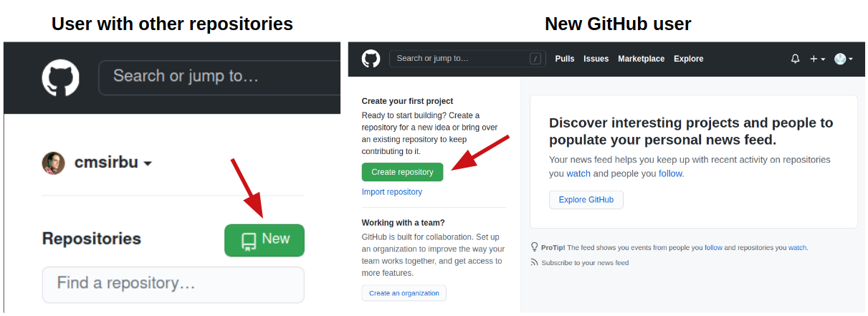Go to Issues in the top navigation

pyautogui.click(x=596, y=59)
